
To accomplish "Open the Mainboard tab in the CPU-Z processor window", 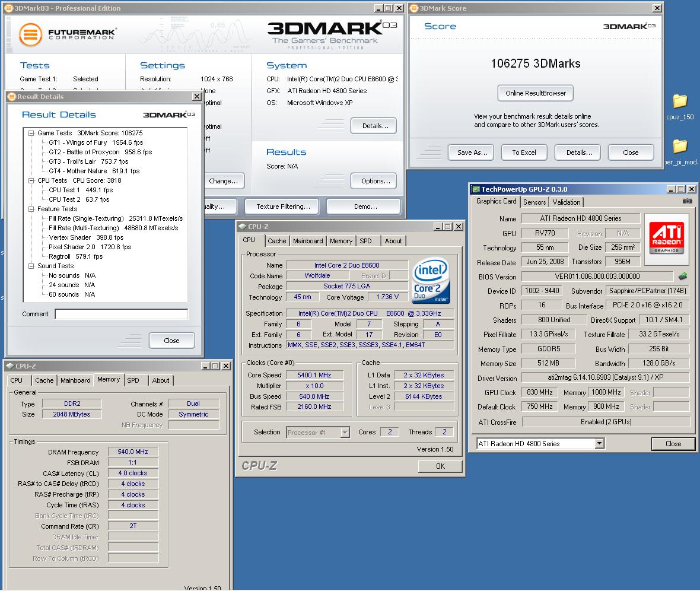I will [308, 241].
